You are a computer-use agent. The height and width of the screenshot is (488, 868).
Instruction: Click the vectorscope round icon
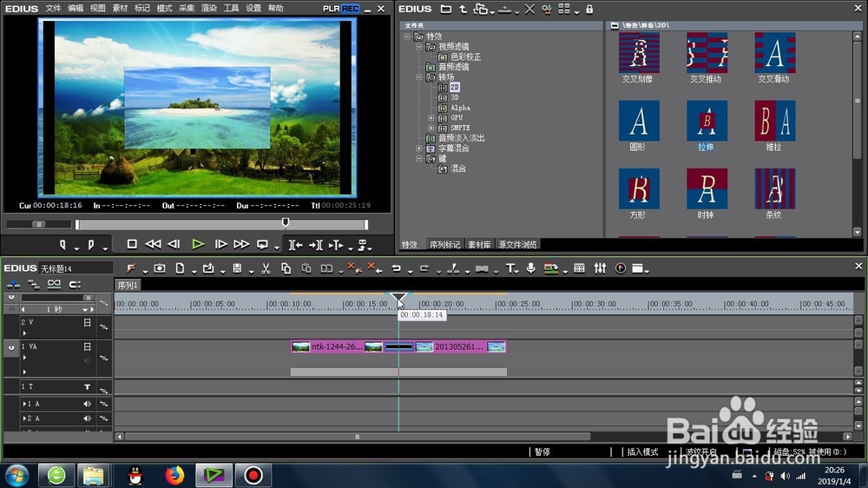point(621,268)
